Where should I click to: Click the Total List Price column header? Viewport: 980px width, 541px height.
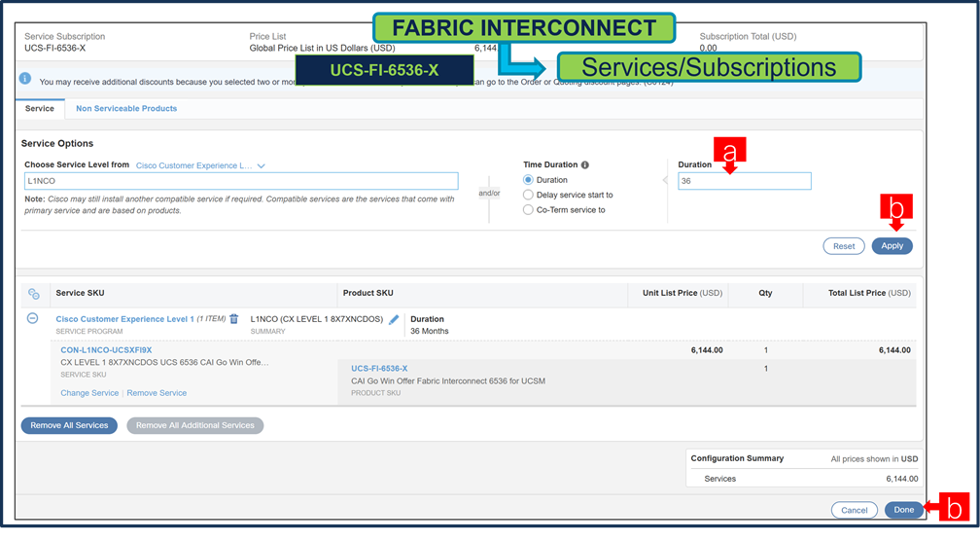click(x=869, y=293)
